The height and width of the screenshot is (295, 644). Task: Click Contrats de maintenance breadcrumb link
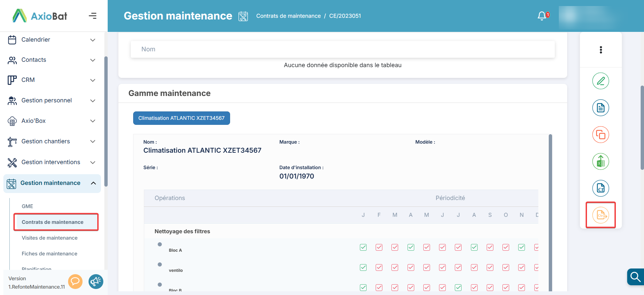(288, 16)
